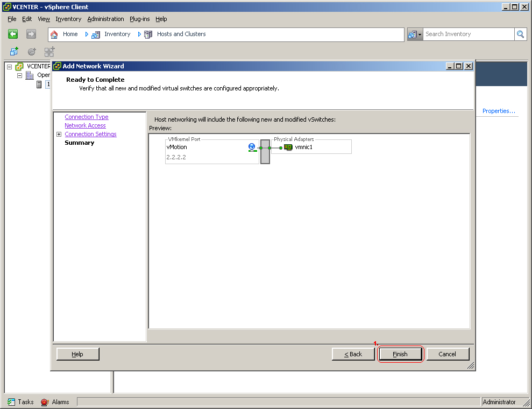Open the search inventory type dropdown
This screenshot has width=532, height=409.
click(415, 34)
